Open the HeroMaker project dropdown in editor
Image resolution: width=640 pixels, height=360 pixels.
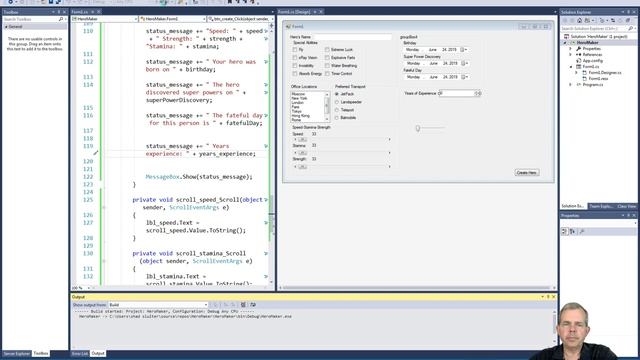[136, 19]
